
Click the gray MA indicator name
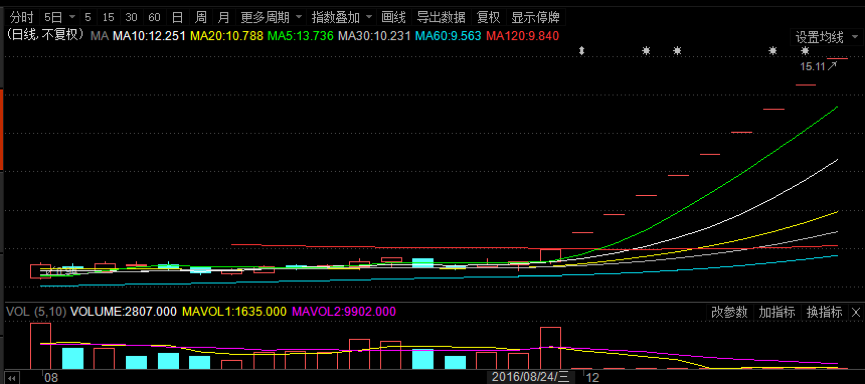[99, 36]
